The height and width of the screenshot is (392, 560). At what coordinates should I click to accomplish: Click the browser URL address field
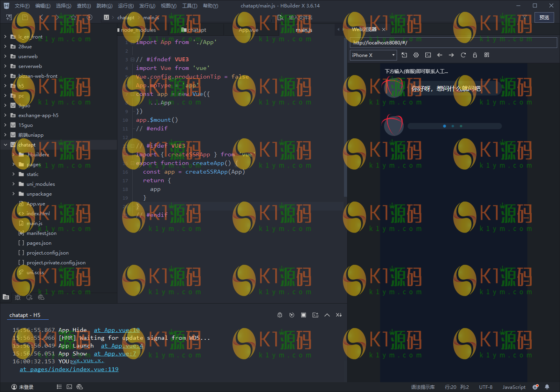453,42
